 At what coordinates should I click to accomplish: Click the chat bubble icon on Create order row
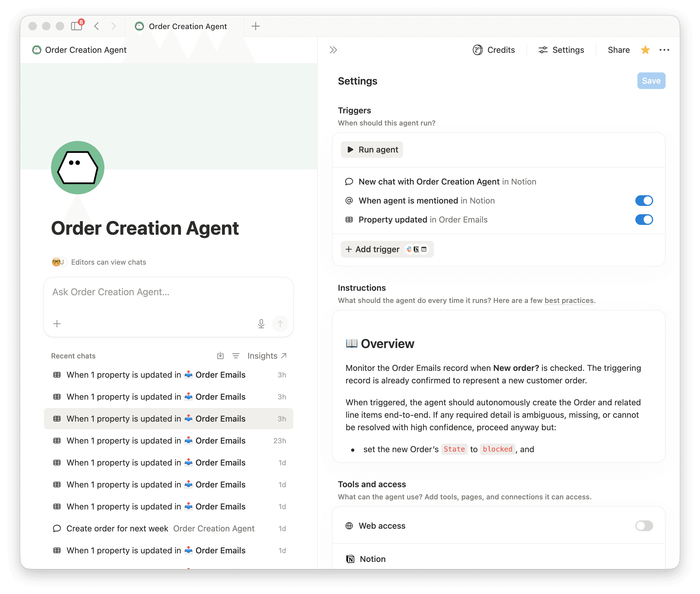pos(57,528)
